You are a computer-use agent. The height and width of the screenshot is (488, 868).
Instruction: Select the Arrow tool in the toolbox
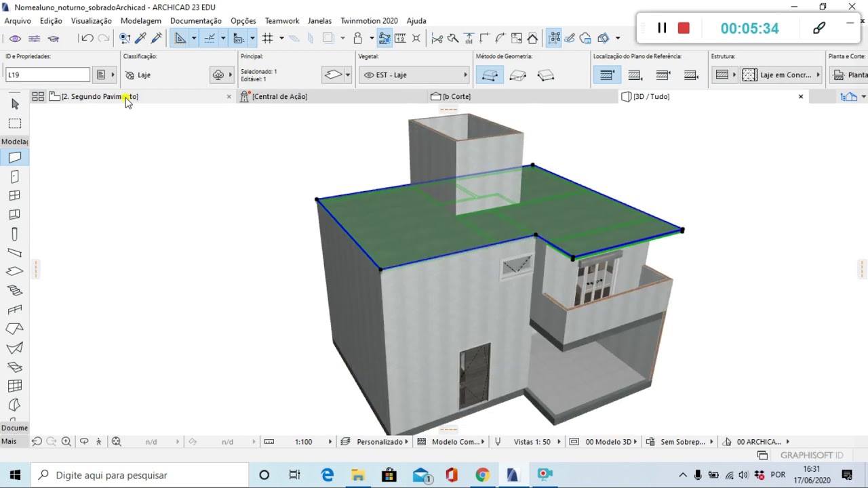click(15, 104)
